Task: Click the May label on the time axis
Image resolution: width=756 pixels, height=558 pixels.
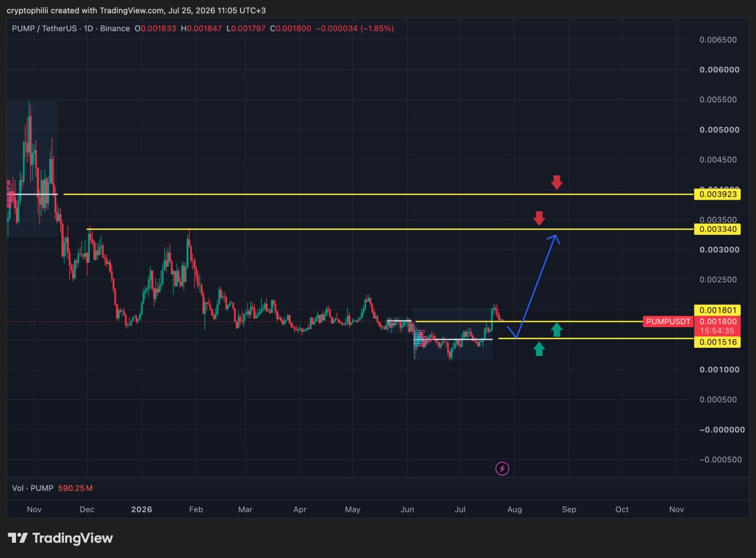Action: pyautogui.click(x=353, y=510)
